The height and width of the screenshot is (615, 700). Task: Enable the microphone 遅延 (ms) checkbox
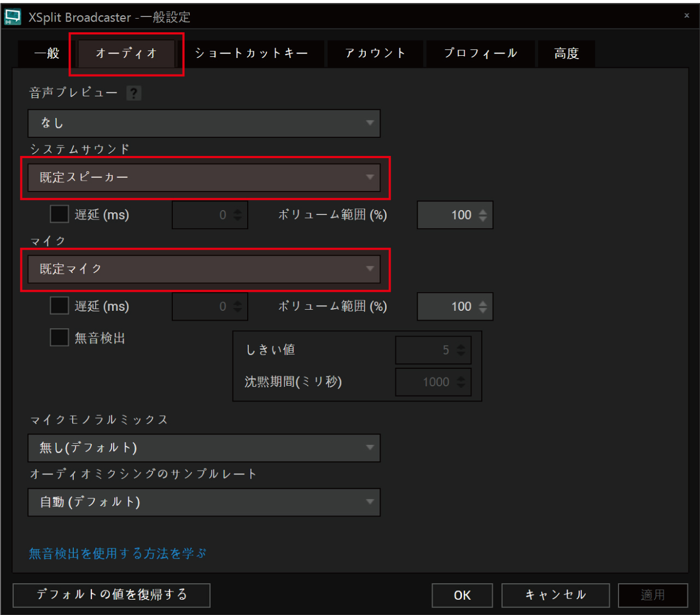coord(59,305)
